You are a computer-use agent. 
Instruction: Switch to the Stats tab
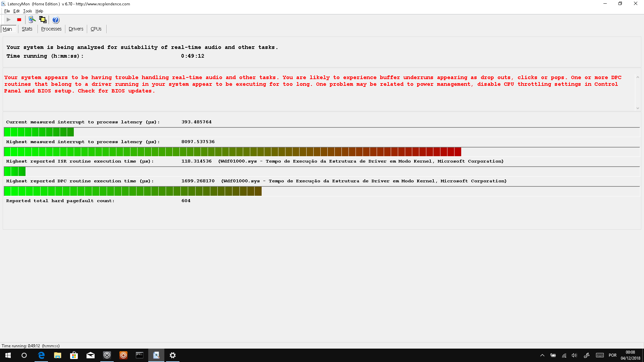(x=27, y=29)
